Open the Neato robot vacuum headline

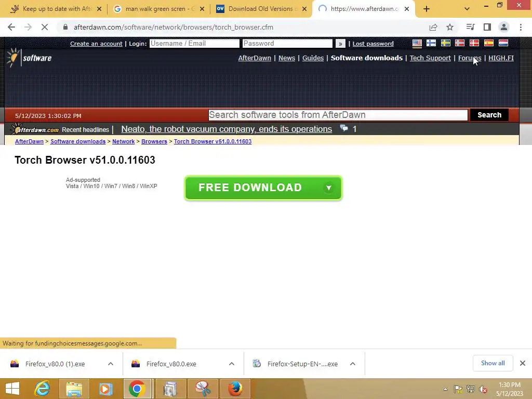click(x=227, y=129)
